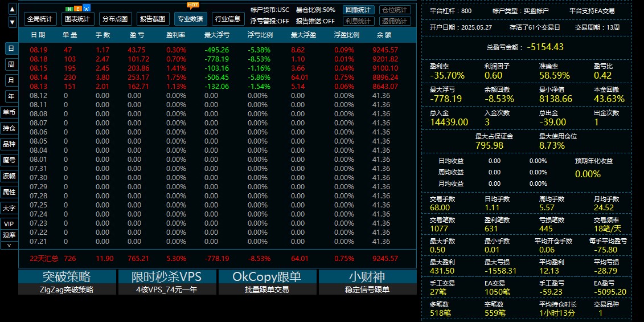Click 准确率 value 58.59%

(x=555, y=75)
